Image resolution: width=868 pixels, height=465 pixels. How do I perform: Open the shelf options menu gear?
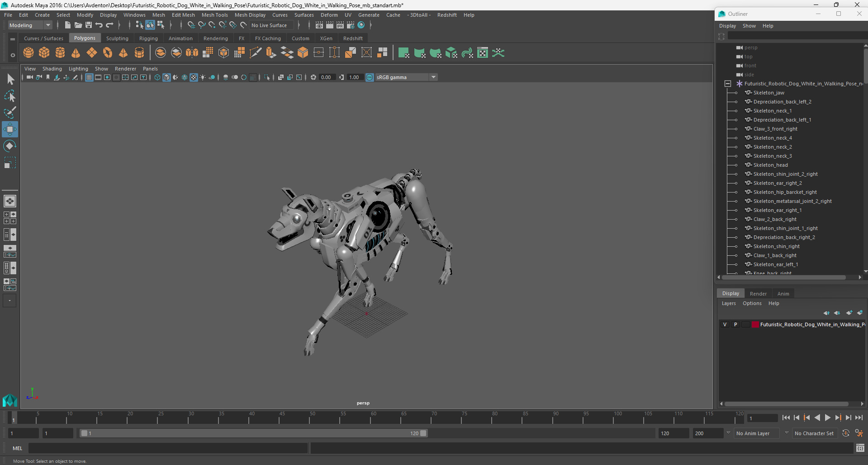(13, 55)
